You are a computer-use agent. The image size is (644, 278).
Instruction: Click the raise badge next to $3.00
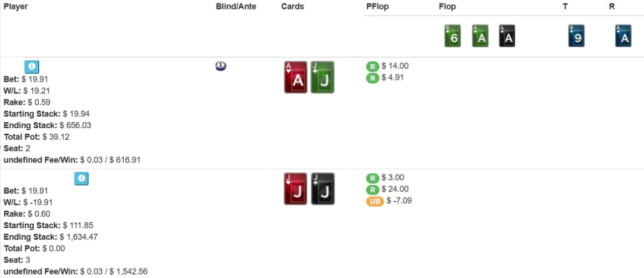(x=372, y=178)
